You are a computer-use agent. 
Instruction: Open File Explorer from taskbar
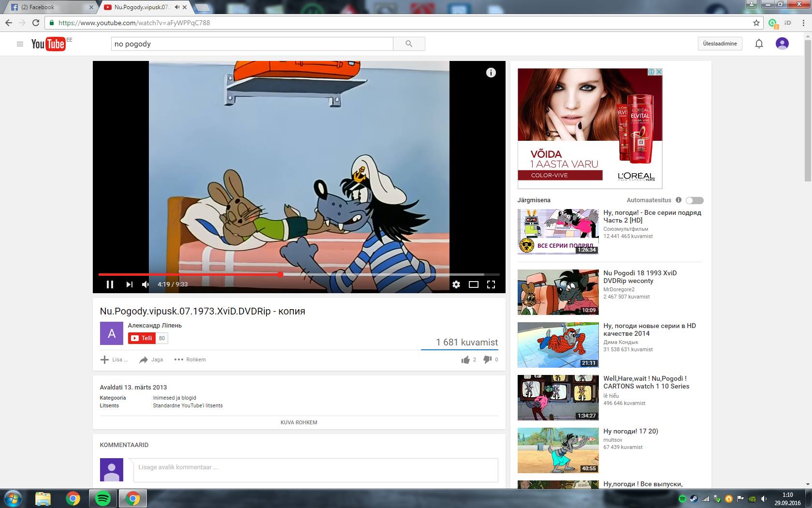[x=43, y=498]
